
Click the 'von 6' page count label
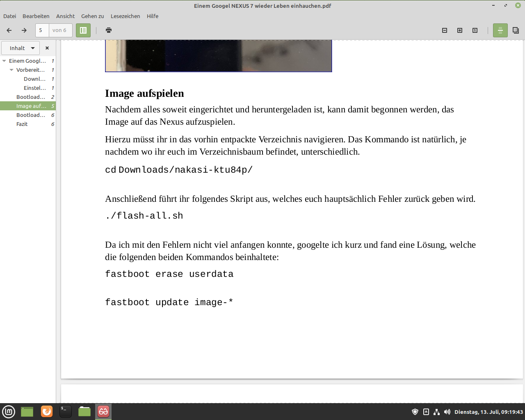59,30
